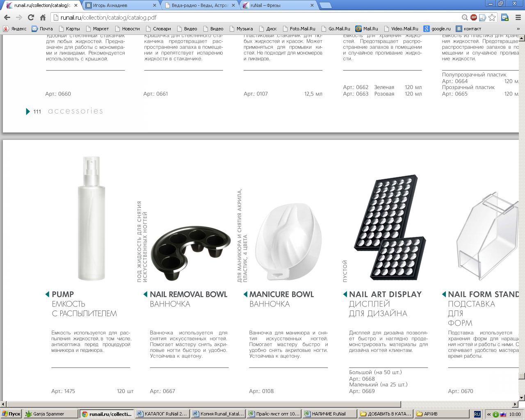Open the ДОБАВИТЬ В КАТА folder window

(x=385, y=414)
